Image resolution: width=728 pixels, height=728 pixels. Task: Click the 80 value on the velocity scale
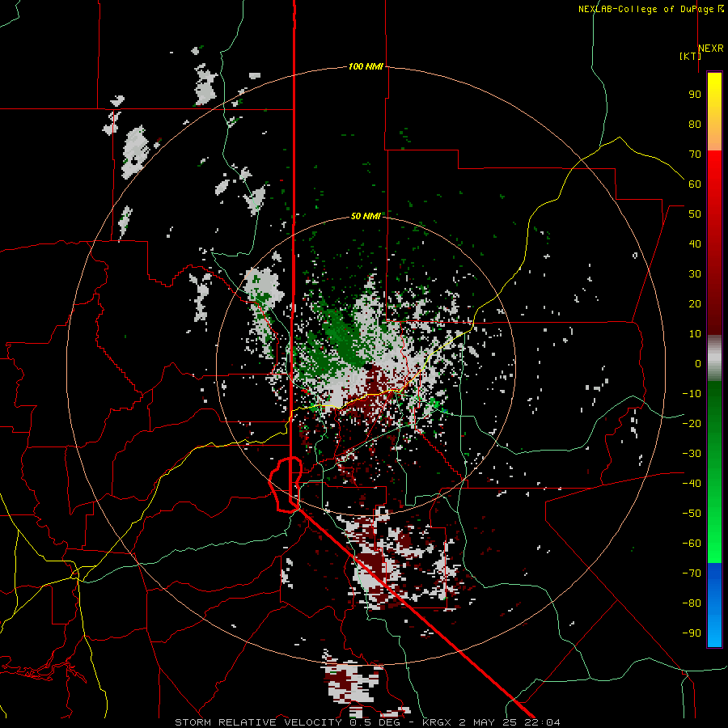point(695,125)
